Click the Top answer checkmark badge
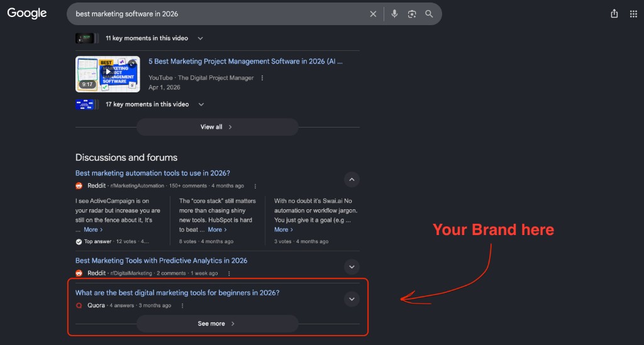644x345 pixels. point(79,241)
